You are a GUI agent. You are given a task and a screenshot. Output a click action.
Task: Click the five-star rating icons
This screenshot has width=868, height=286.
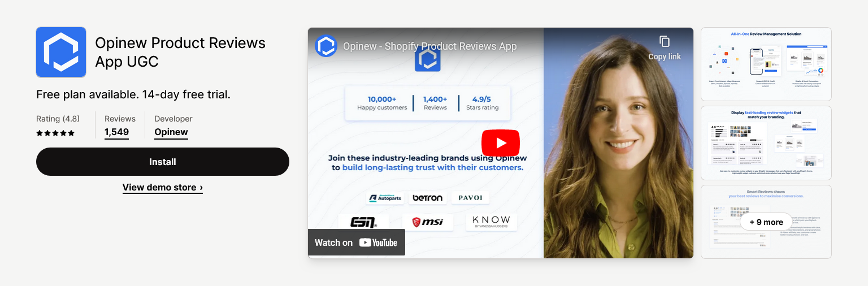click(55, 133)
